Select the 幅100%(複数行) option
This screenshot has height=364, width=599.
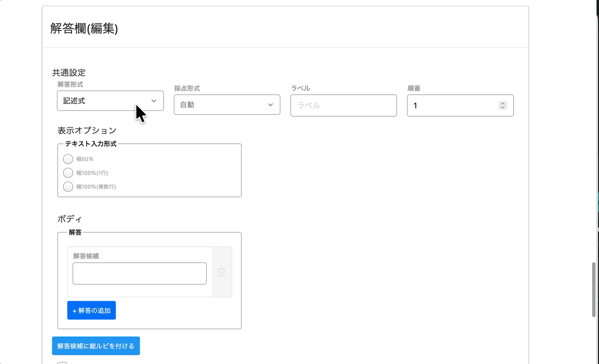click(x=68, y=186)
